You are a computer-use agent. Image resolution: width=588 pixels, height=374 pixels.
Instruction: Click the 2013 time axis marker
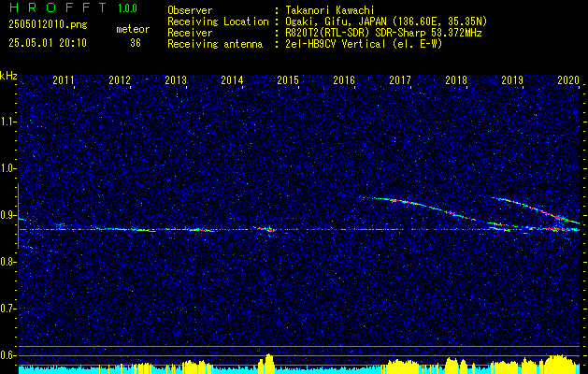176,79
